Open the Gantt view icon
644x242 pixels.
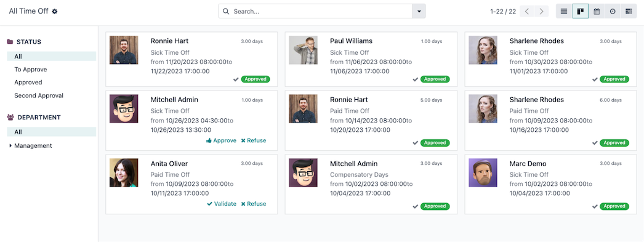click(x=629, y=12)
